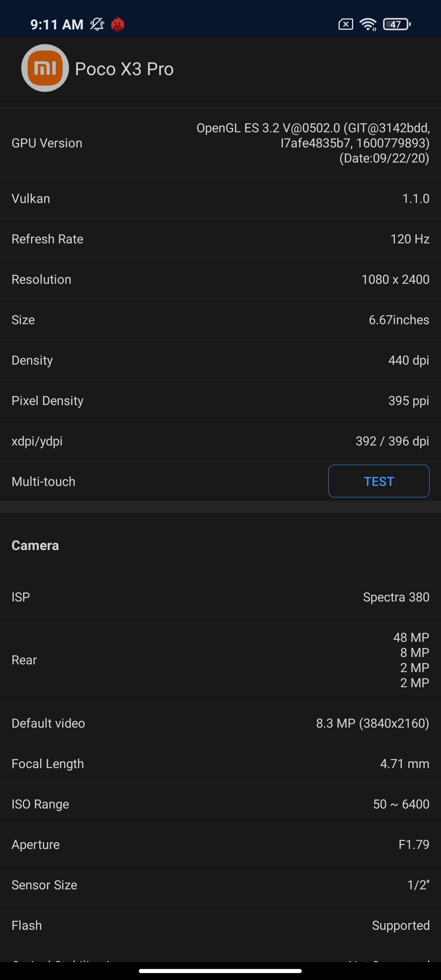Tap the Xiaomi Mi logo icon
The image size is (441, 980).
tap(45, 68)
